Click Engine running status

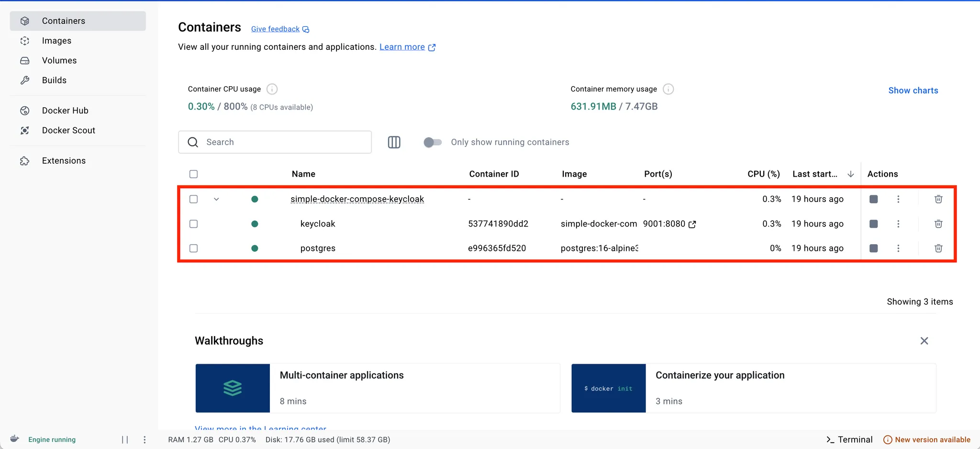coord(52,439)
